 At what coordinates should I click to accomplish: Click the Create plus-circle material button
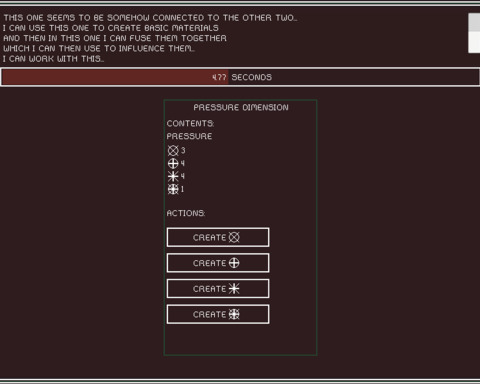(218, 263)
